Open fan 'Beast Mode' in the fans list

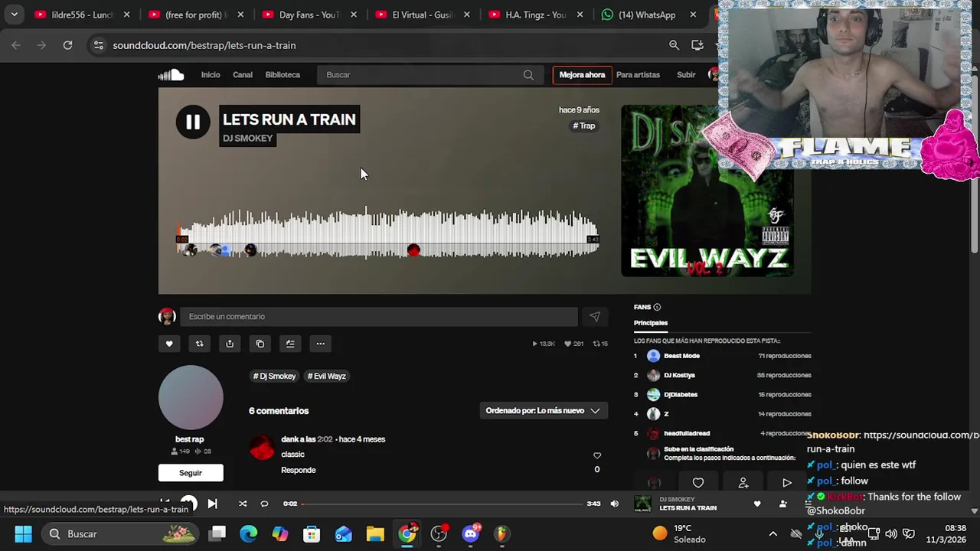681,356
